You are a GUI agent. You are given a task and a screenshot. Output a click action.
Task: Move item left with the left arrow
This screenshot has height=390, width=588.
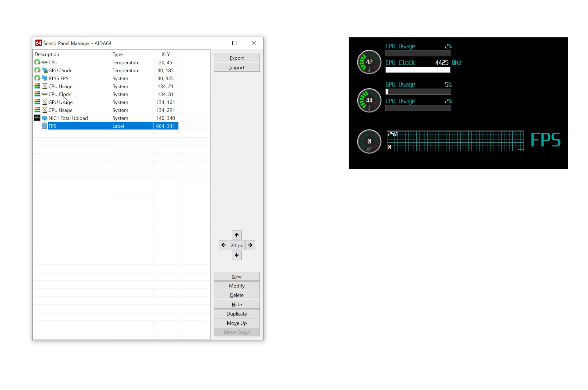click(223, 245)
